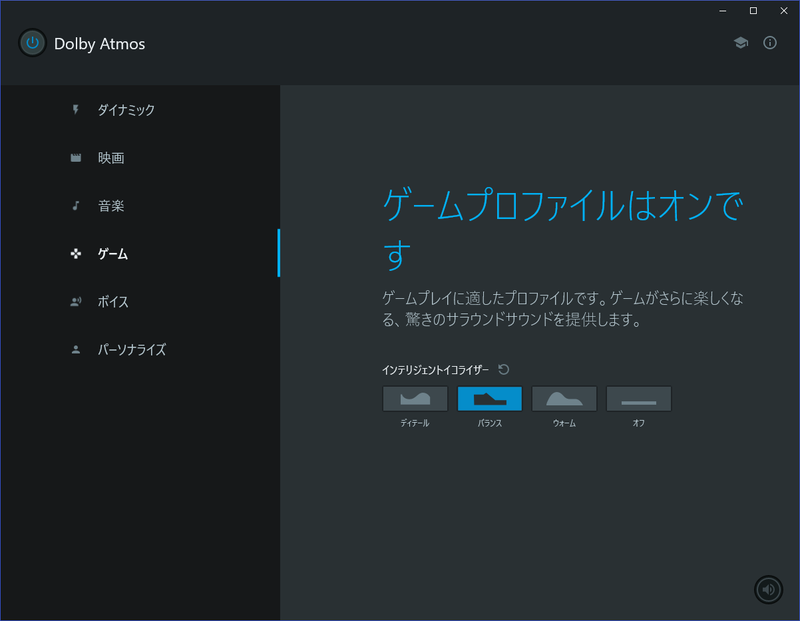The height and width of the screenshot is (621, 800).
Task: Click the ゲーム game profile icon
Action: click(76, 253)
